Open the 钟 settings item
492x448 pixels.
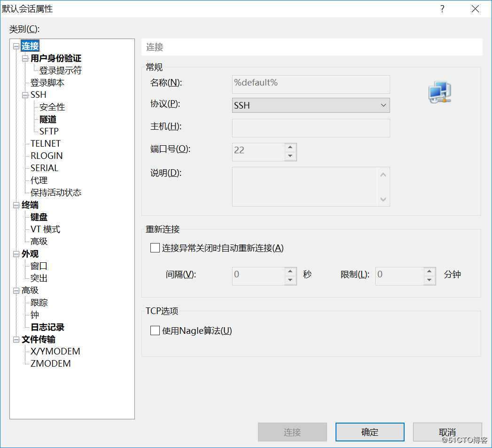[34, 315]
